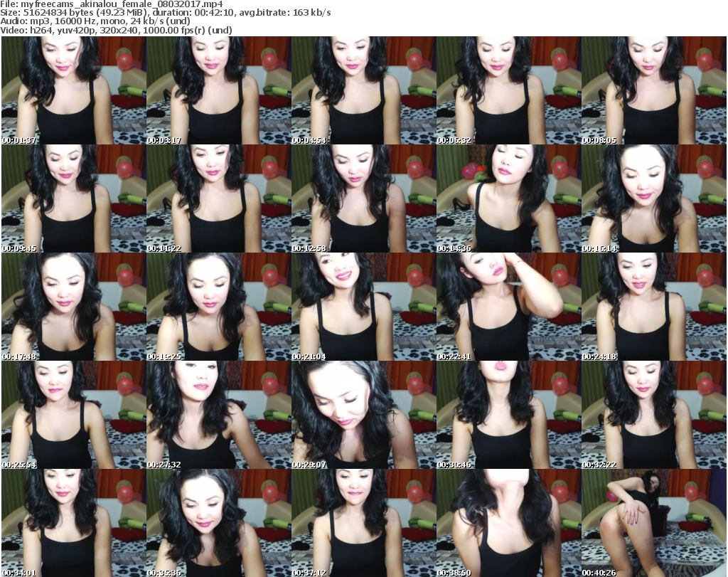This screenshot has width=728, height=577.
Task: Select the thumbnail marked 00:14:36
Action: point(509,198)
